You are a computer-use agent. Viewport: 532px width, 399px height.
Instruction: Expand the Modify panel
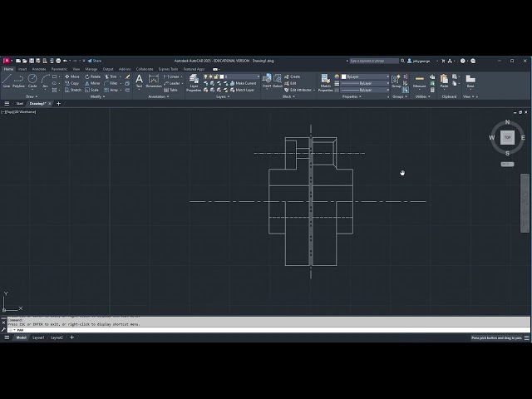[98, 96]
